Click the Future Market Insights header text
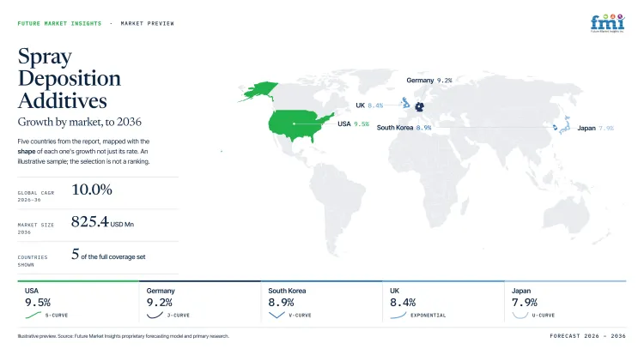 [59, 24]
